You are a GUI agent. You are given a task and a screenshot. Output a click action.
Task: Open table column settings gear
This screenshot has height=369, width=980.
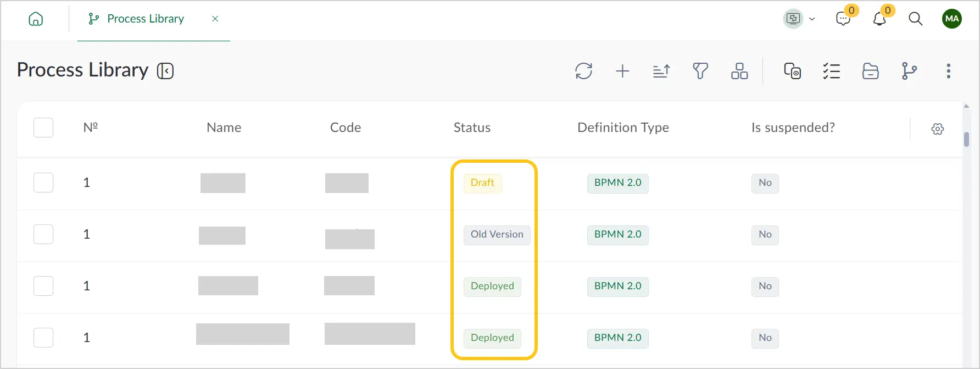tap(938, 129)
